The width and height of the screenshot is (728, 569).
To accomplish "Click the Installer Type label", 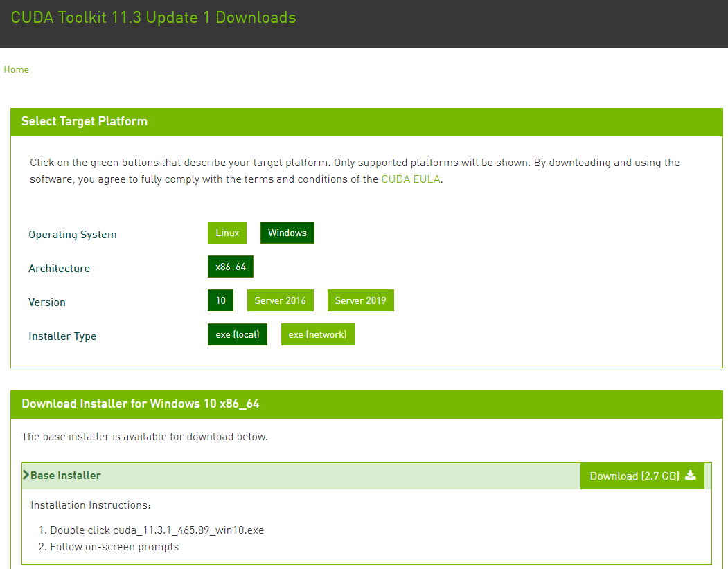I will coord(62,336).
